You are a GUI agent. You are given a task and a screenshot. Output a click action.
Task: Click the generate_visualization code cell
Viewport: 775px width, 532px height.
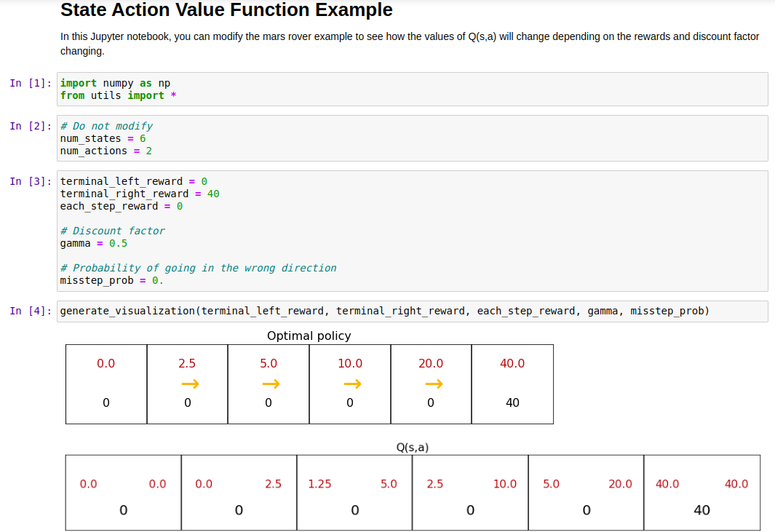[x=384, y=311]
